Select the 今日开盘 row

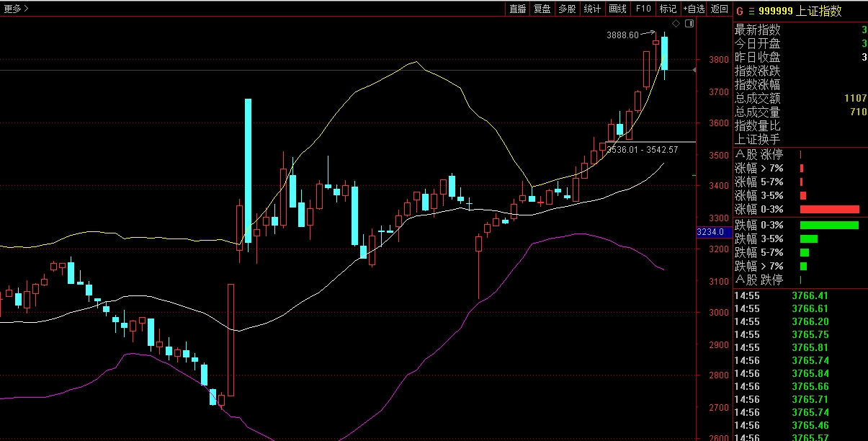(x=800, y=43)
